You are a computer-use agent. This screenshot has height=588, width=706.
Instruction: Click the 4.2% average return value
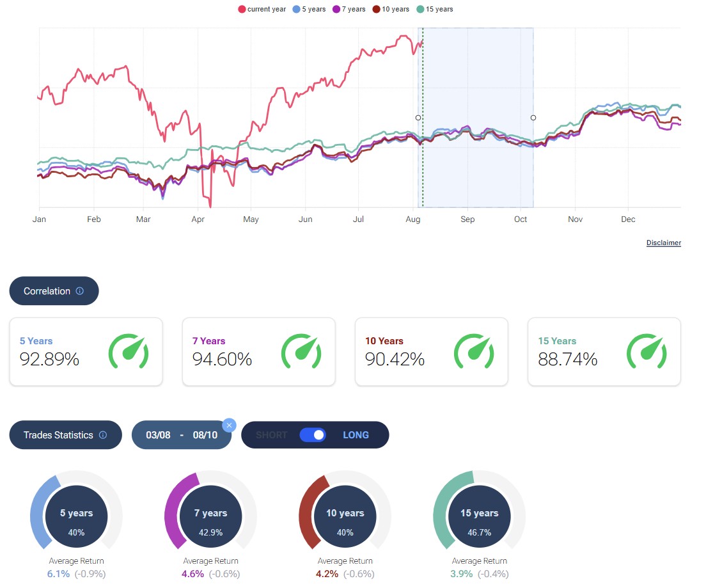click(x=327, y=574)
